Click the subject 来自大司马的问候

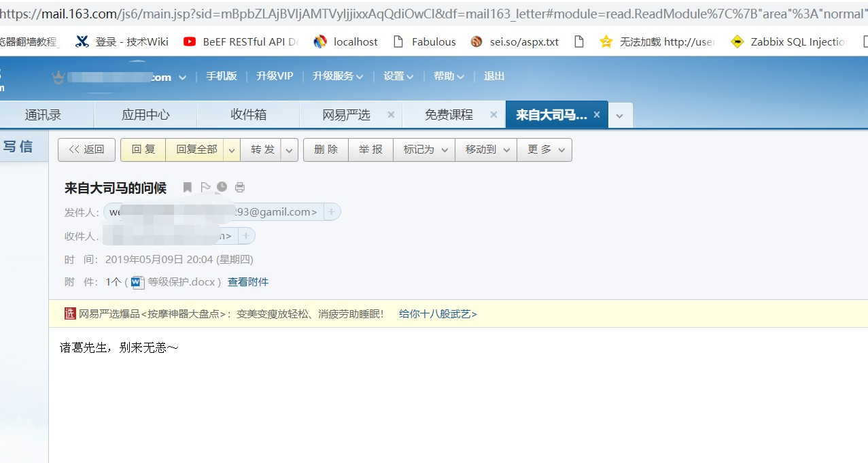(x=116, y=188)
